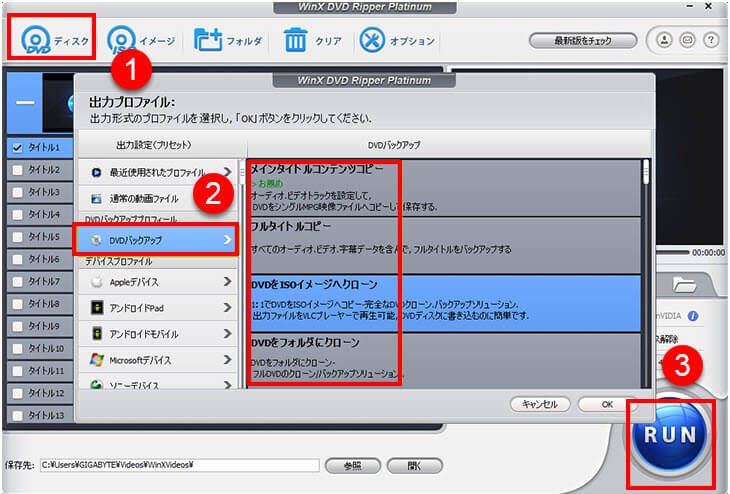Select the 通常の動画ファイル category
This screenshot has height=494, width=730.
tap(158, 199)
